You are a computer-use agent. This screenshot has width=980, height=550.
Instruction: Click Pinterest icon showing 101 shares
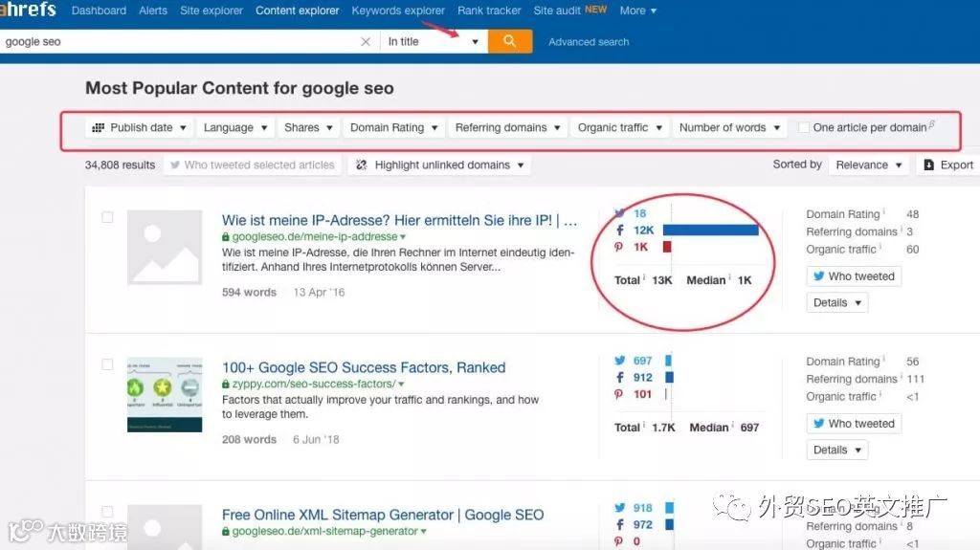[x=619, y=394]
